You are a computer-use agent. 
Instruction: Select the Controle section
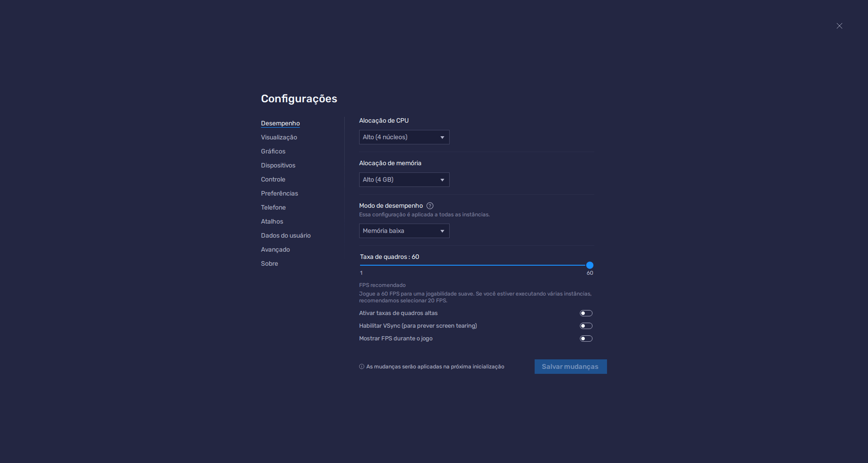tap(273, 179)
